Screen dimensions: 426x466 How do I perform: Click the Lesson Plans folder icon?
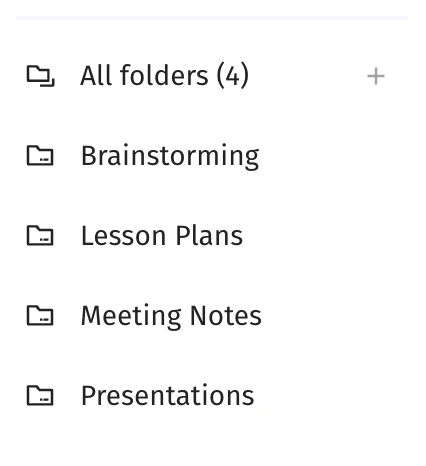[x=40, y=236]
